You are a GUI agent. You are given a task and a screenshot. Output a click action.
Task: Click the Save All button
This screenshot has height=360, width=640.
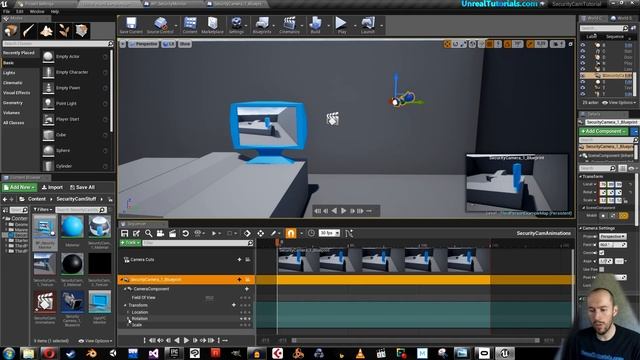[82, 187]
